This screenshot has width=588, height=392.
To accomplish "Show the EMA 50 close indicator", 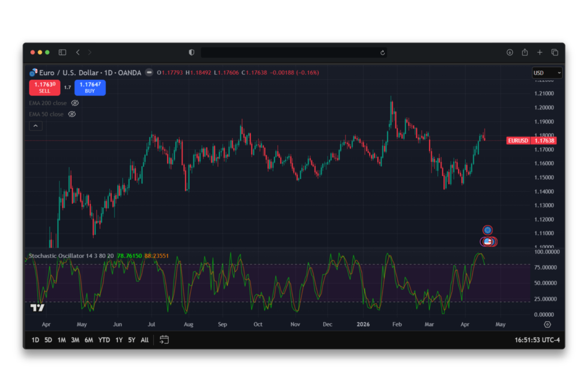I will click(x=72, y=114).
